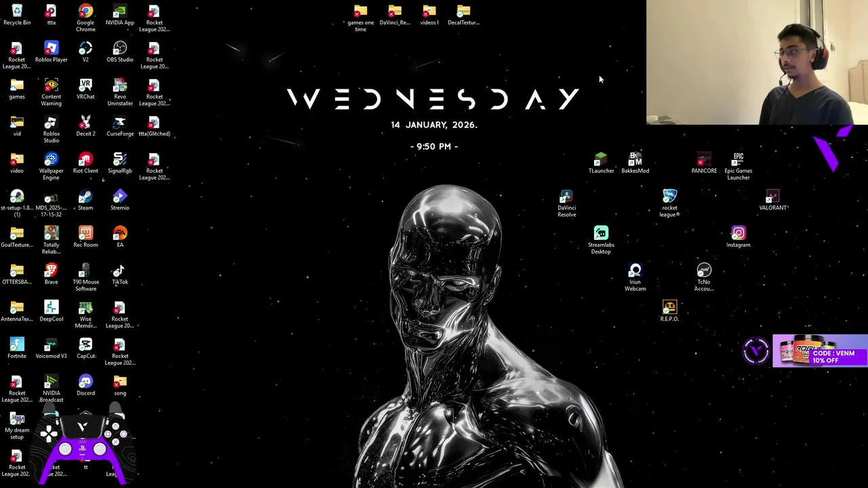Launch Google Chrome from desktop
This screenshot has height=488, width=868.
click(x=85, y=18)
